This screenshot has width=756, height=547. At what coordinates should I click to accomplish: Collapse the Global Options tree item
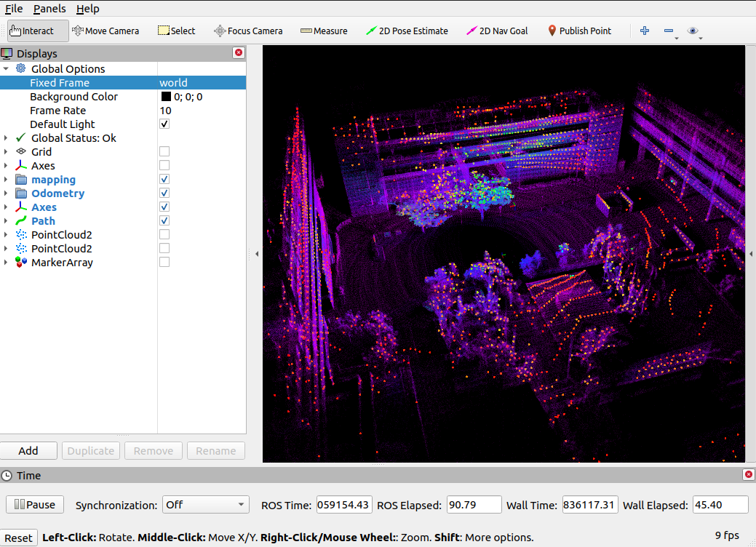coord(6,68)
